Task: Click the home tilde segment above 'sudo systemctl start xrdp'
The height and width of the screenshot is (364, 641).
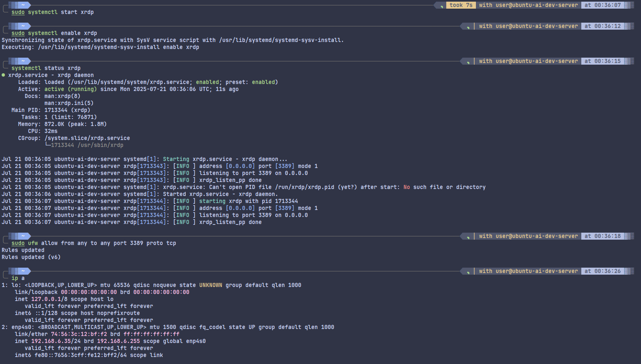Action: tap(23, 5)
